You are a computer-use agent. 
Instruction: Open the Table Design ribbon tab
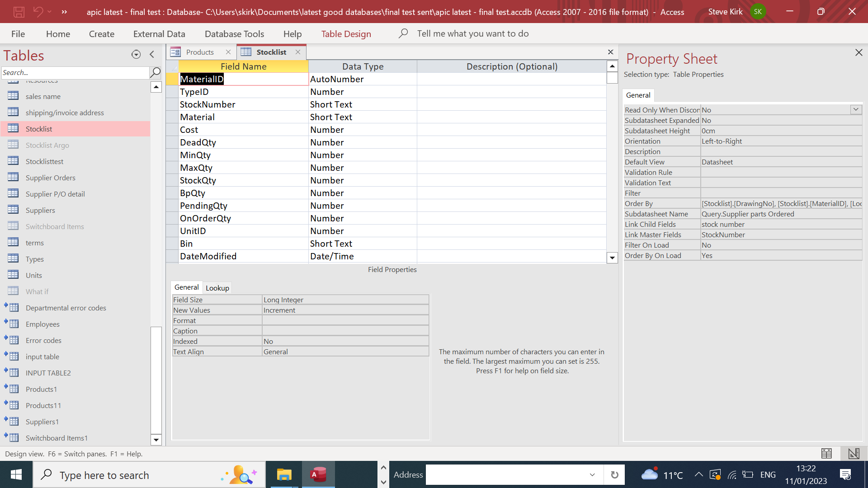346,34
